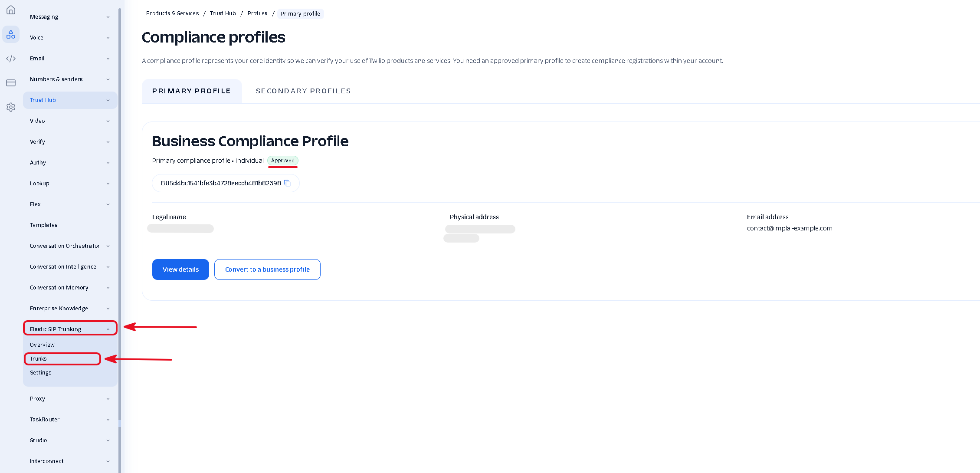Open the Conversation Intelligence sidebar section
The height and width of the screenshot is (473, 980).
click(x=70, y=267)
